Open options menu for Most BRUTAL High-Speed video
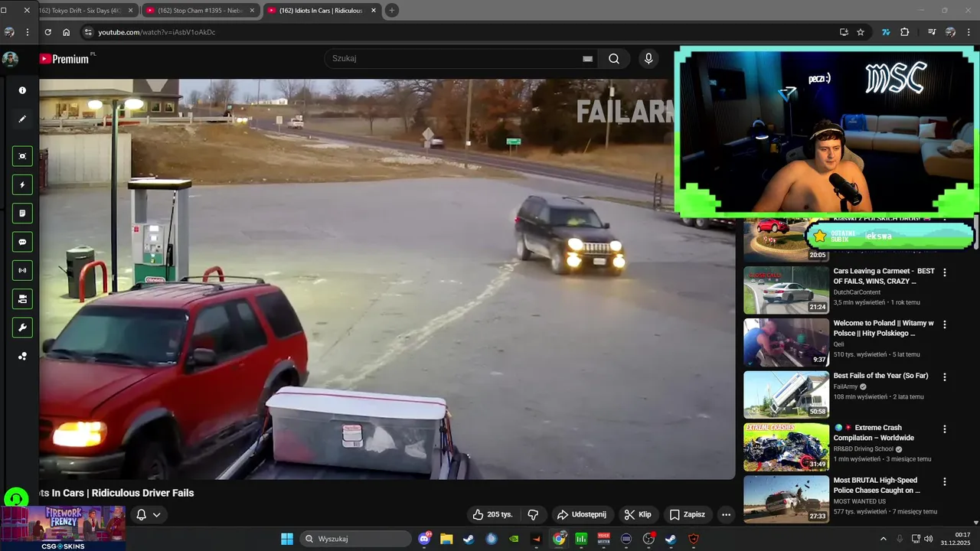980x551 pixels. pos(945,482)
